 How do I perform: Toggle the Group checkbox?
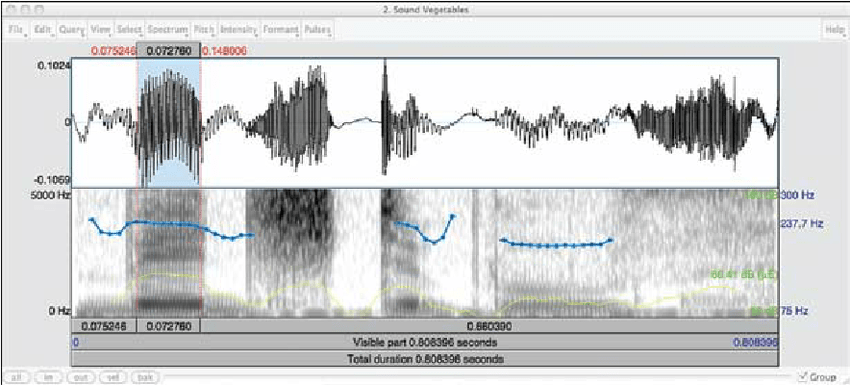pos(802,377)
